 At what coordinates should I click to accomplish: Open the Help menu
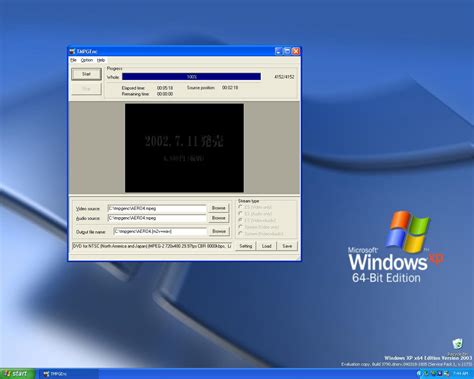[101, 60]
